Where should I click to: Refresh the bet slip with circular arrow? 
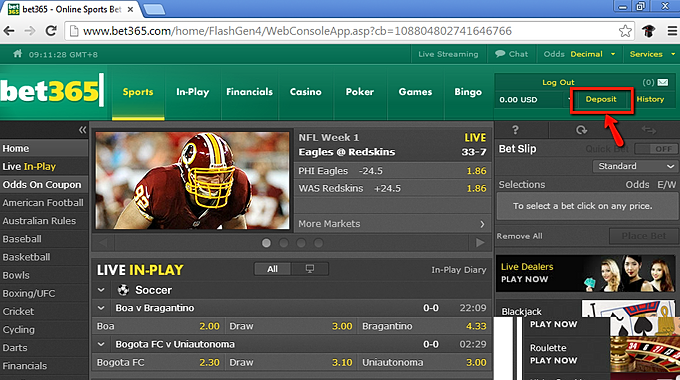click(x=581, y=130)
